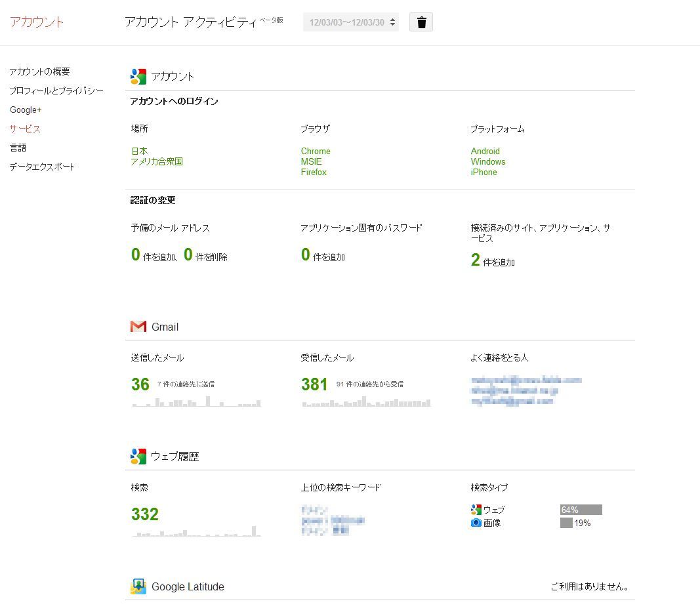Viewport: 700px width, 614px height.
Task: Click the 上位の検索キーワード label
Action: point(340,487)
